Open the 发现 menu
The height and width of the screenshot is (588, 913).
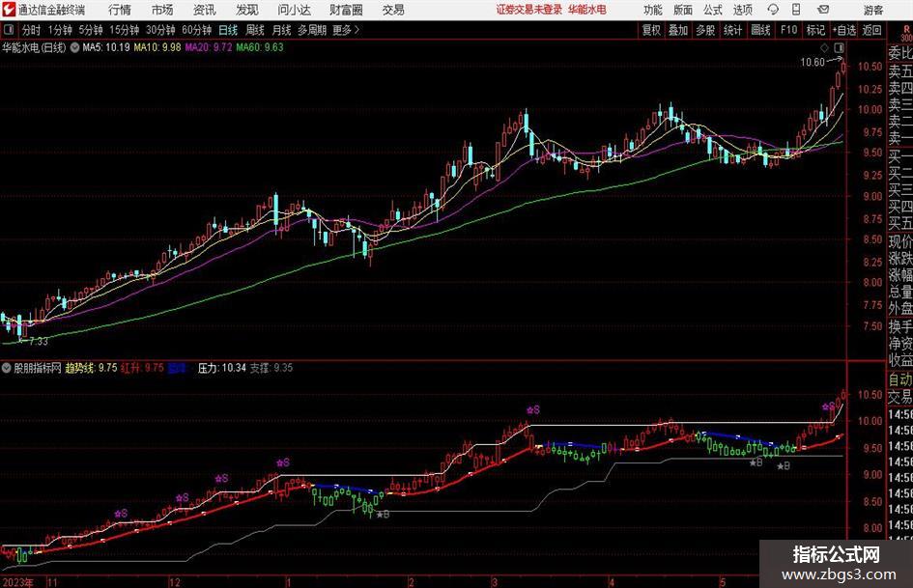coord(247,10)
